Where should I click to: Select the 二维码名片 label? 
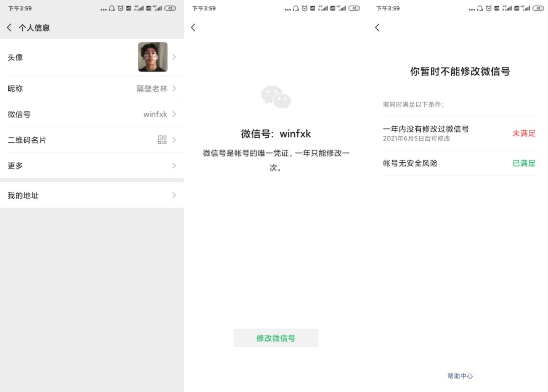27,140
